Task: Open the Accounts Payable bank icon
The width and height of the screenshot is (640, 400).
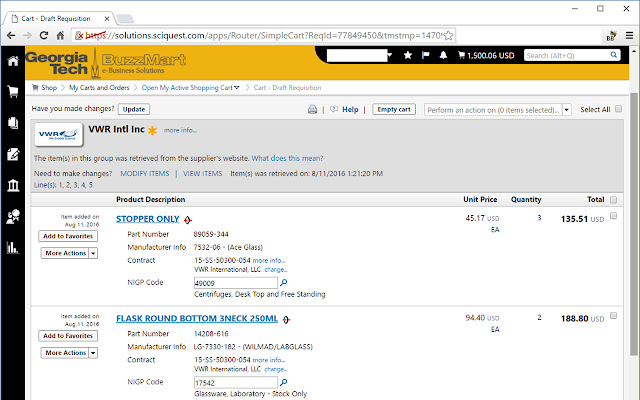Action: tap(13, 185)
